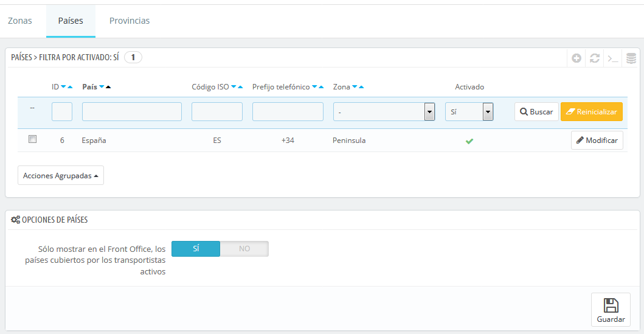Image resolution: width=644 pixels, height=334 pixels.
Task: Sort País column descending
Action: tap(102, 86)
